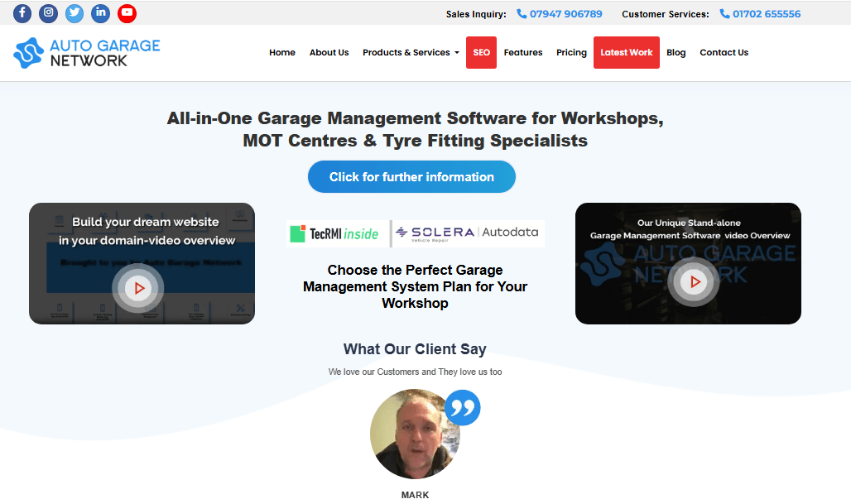851x504 pixels.
Task: Expand the Products & Services dropdown
Action: [x=411, y=52]
